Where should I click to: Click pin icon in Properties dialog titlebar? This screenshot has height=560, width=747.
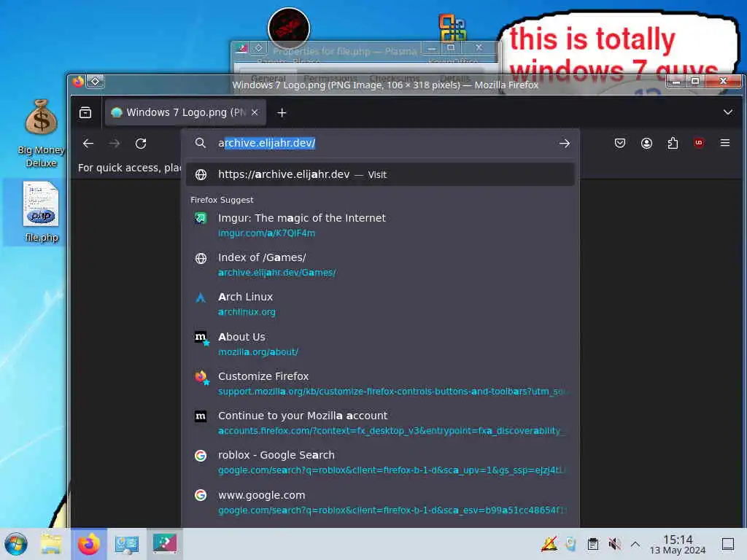tap(259, 47)
